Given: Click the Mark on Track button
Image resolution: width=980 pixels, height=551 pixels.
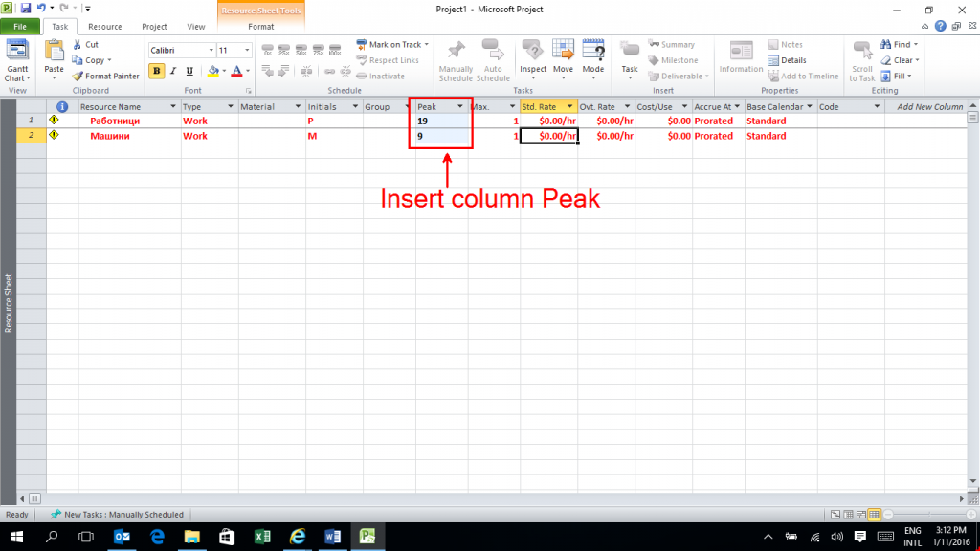Looking at the screenshot, I should (x=392, y=44).
